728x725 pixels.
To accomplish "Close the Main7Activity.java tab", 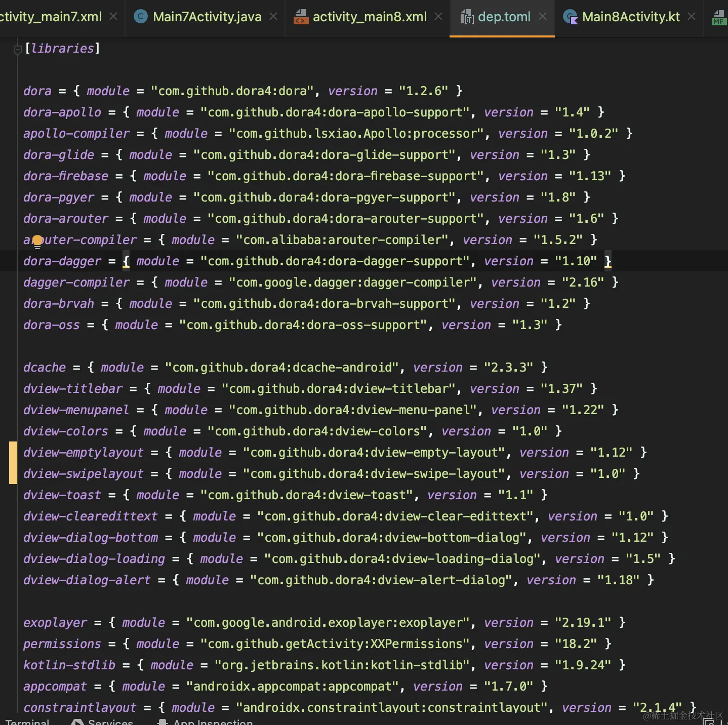I will coord(273,17).
